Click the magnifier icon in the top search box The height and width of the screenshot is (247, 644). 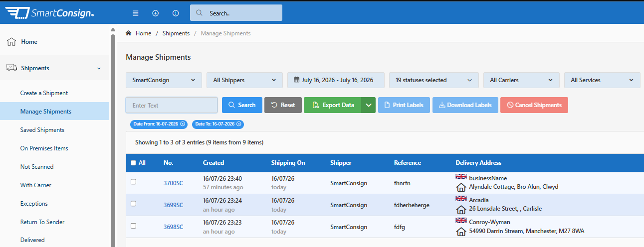tap(199, 13)
